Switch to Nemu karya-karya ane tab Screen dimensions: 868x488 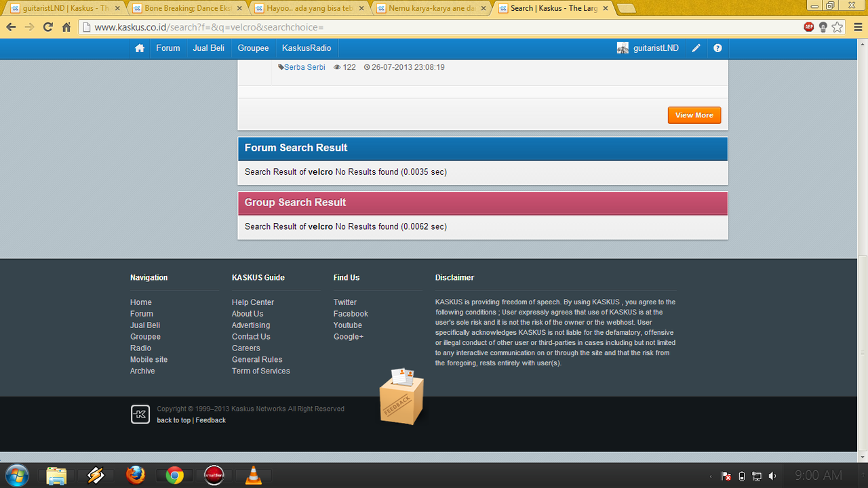click(x=431, y=8)
